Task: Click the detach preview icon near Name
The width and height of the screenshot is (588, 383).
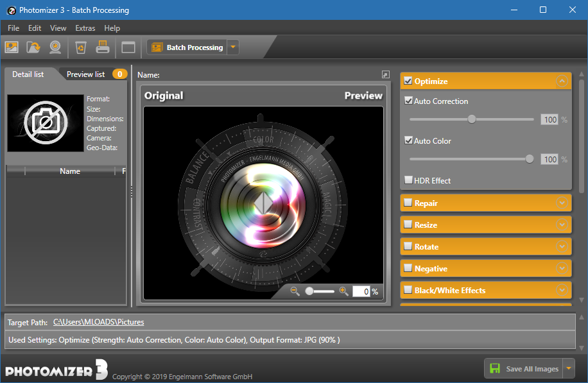Action: click(x=386, y=74)
